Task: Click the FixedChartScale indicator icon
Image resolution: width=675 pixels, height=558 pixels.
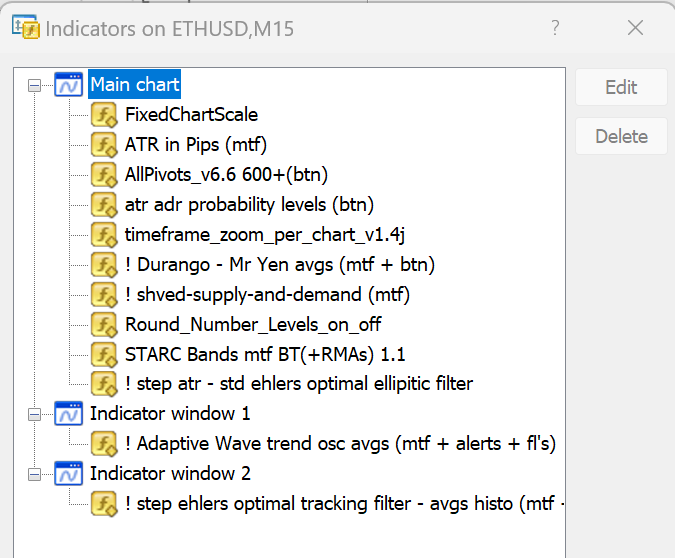Action: pos(104,115)
